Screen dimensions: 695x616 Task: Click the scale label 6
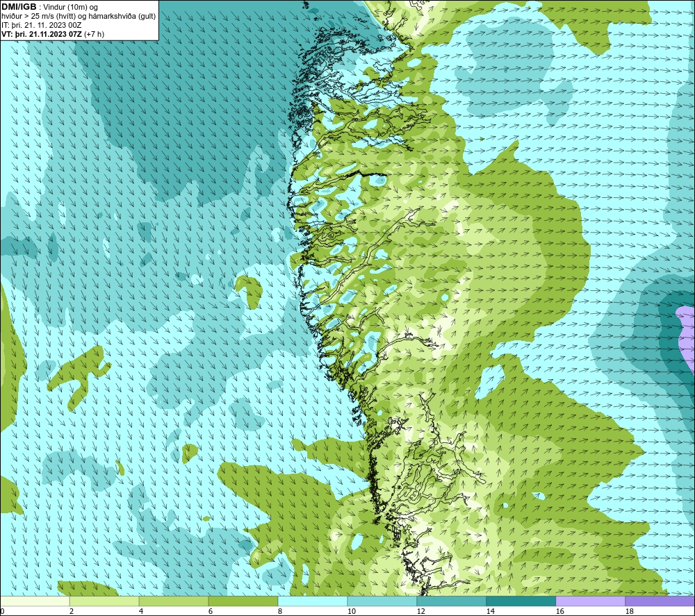pyautogui.click(x=211, y=611)
